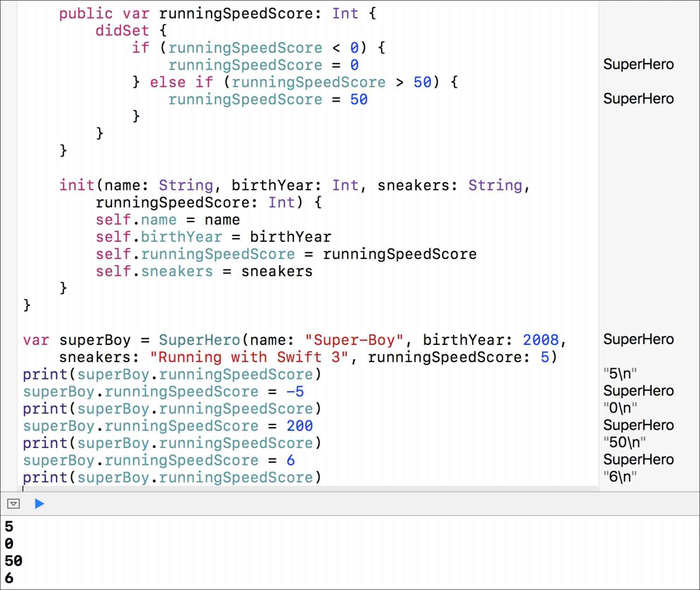This screenshot has width=700, height=590.
Task: Click the 200 value in the assignment
Action: (300, 426)
